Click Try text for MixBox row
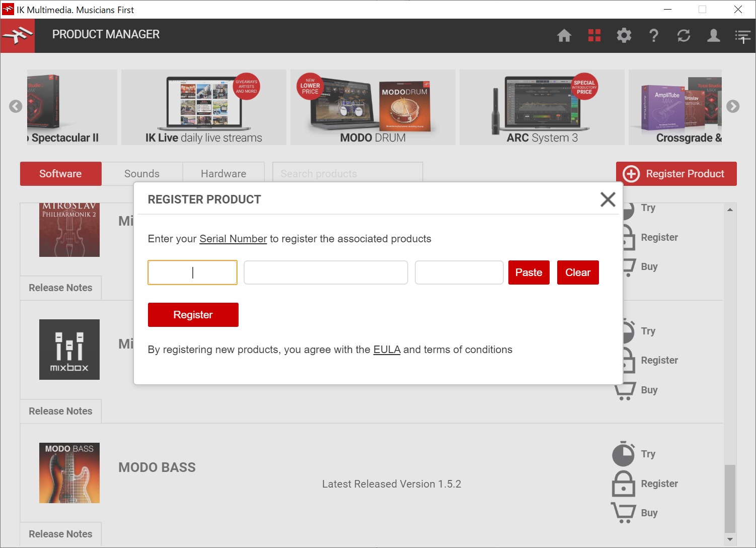The height and width of the screenshot is (548, 756). 648,331
